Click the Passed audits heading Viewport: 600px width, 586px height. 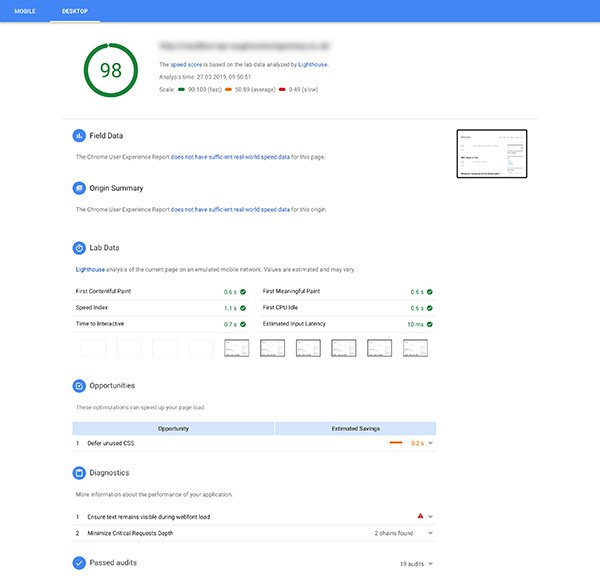113,563
